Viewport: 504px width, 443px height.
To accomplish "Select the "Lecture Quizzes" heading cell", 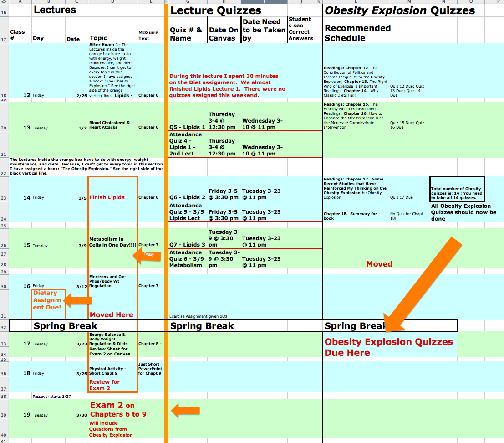I will click(216, 11).
